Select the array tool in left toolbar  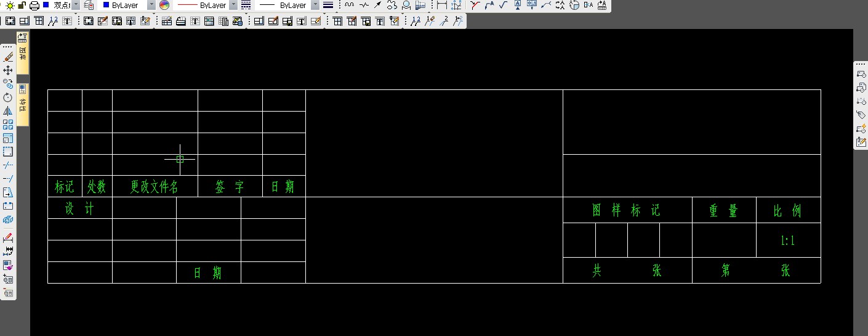[x=8, y=125]
